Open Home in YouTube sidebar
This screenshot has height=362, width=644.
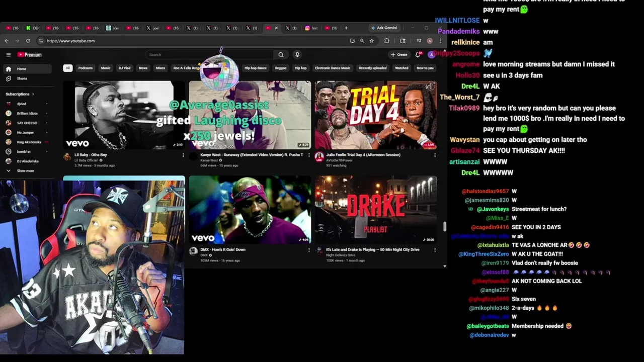(x=27, y=69)
